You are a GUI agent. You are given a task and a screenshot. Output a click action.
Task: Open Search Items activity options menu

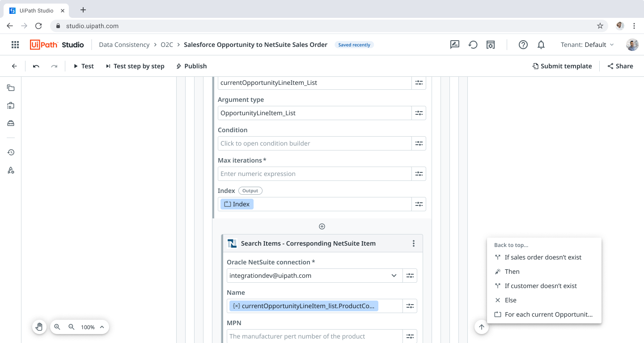tap(414, 243)
